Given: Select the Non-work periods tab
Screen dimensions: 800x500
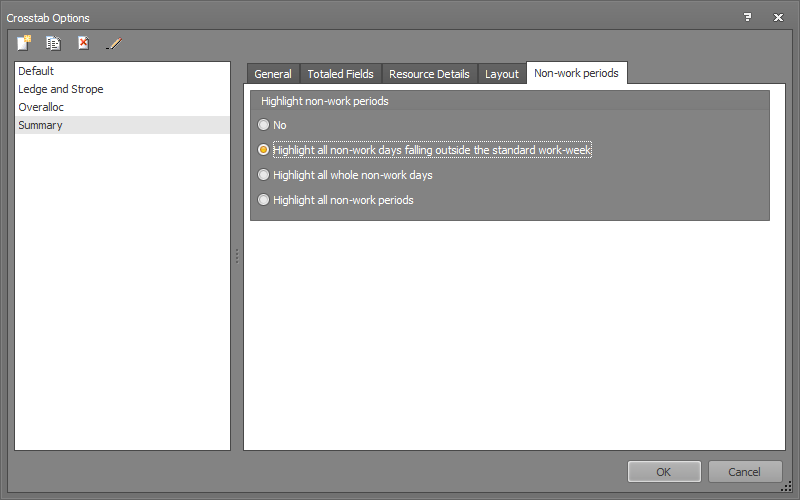Looking at the screenshot, I should [576, 73].
